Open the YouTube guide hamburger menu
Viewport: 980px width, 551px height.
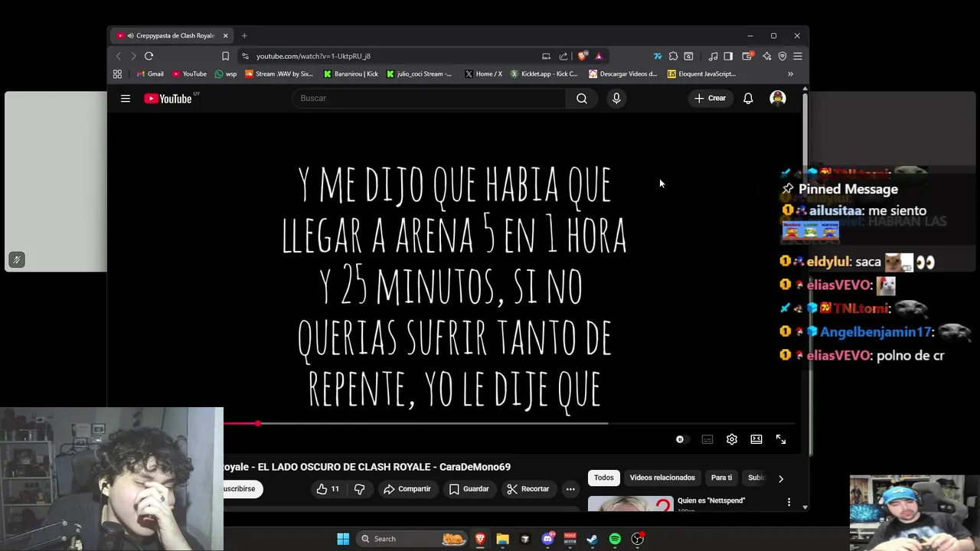point(126,98)
